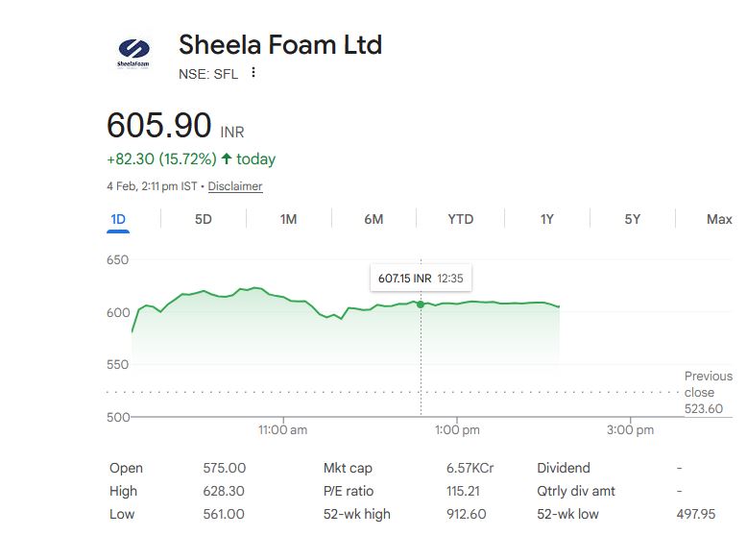Click the P/E ratio value 115.21
This screenshot has height=560, width=747.
(x=462, y=491)
